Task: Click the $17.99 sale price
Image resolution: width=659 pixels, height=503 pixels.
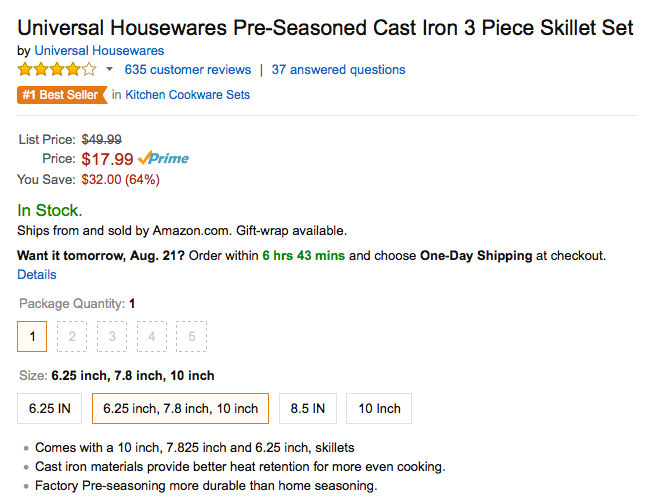Action: (x=107, y=159)
